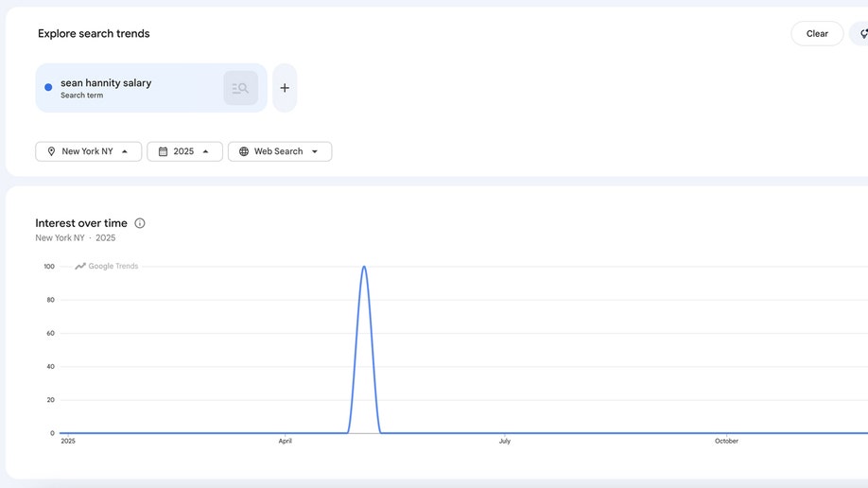This screenshot has width=868, height=488.
Task: Click the April axis label
Action: point(285,441)
